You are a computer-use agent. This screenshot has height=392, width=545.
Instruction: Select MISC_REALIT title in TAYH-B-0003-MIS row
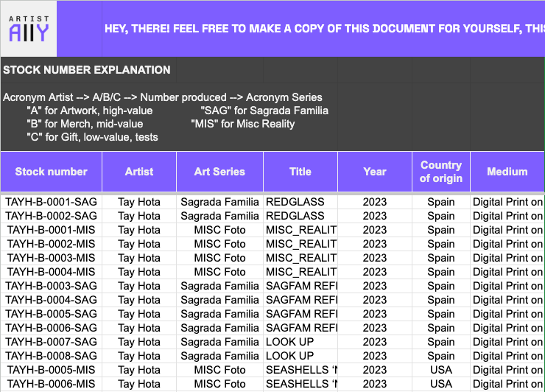300,258
